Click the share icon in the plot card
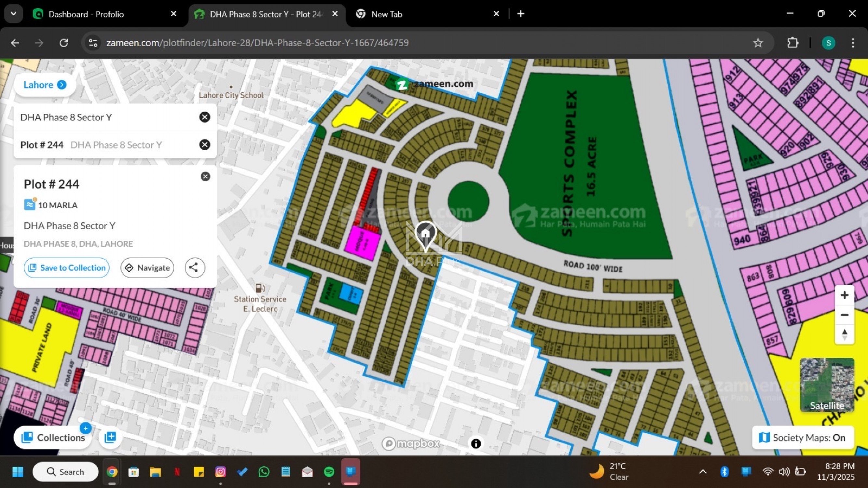This screenshot has height=488, width=868. click(194, 268)
